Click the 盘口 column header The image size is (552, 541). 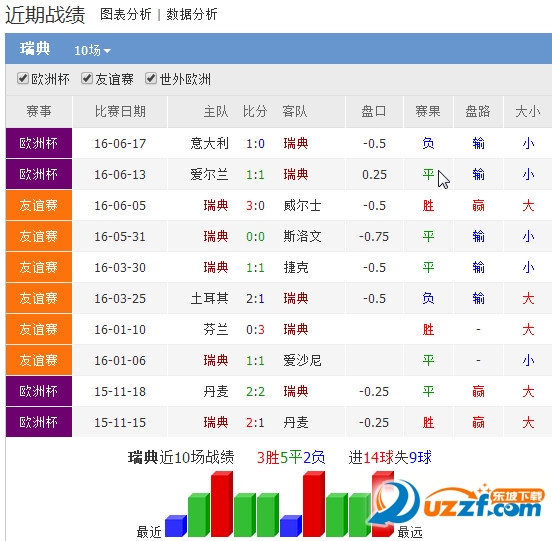point(374,111)
